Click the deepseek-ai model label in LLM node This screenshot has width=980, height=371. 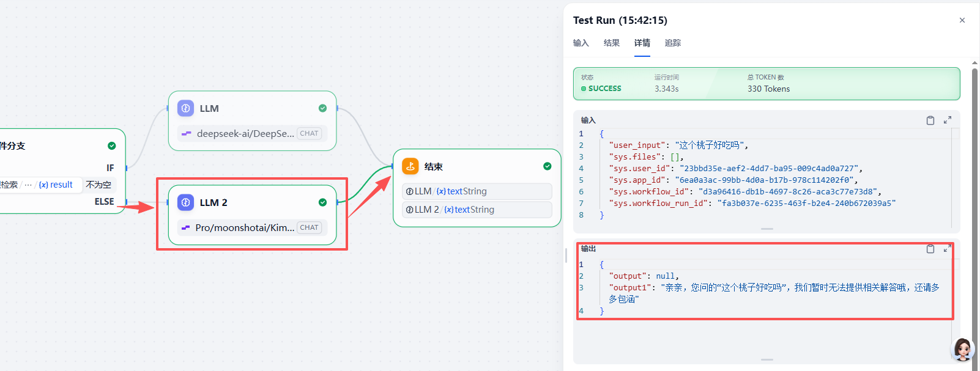tap(245, 133)
